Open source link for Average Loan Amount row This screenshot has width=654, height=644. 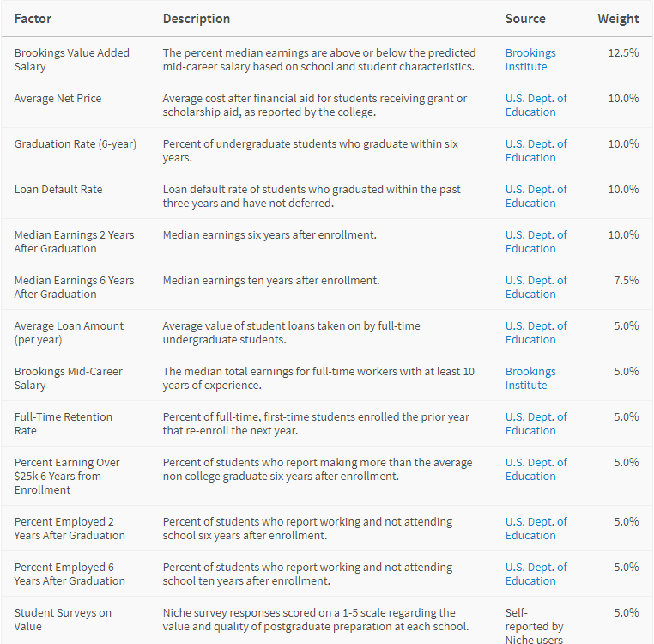point(536,332)
